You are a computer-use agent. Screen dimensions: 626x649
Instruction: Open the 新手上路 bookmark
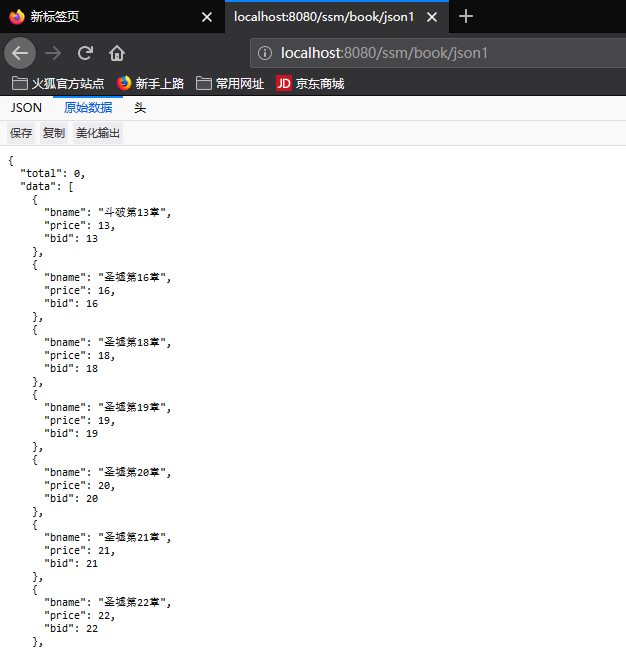click(x=150, y=84)
